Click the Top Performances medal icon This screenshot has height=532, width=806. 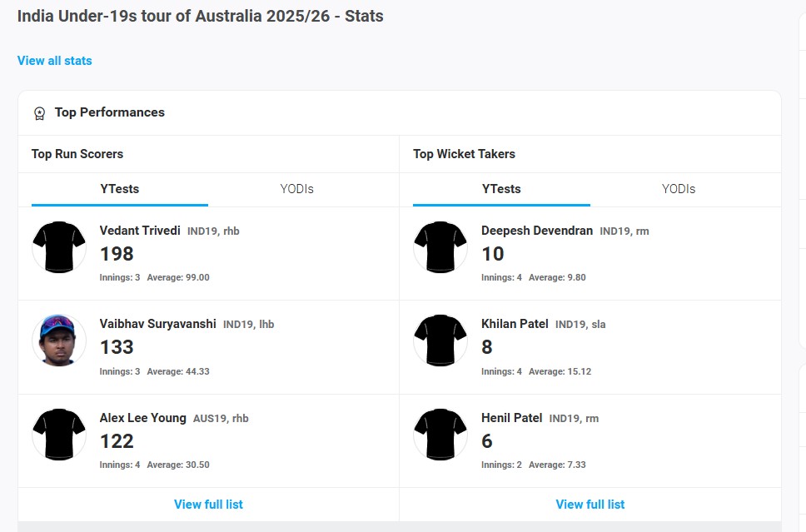(x=39, y=113)
